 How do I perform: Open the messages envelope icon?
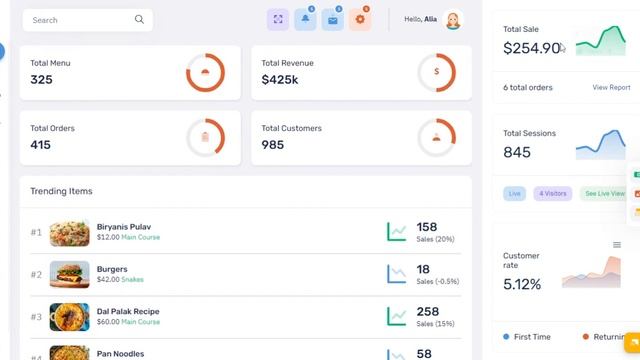333,19
